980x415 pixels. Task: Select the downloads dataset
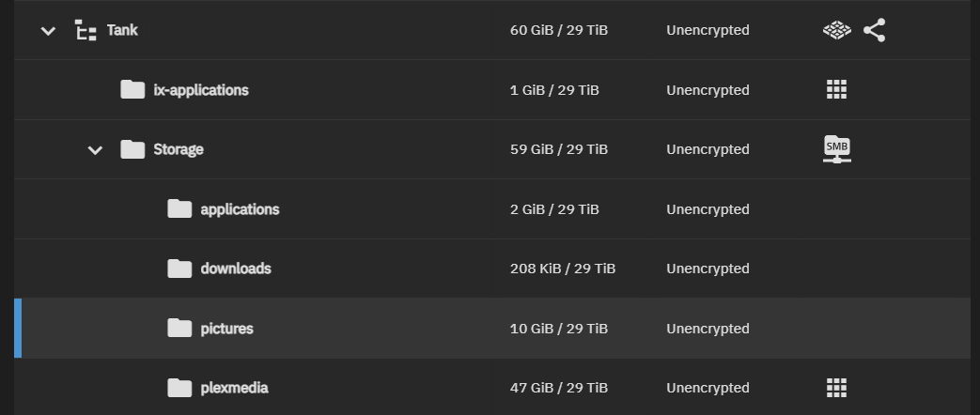(236, 269)
